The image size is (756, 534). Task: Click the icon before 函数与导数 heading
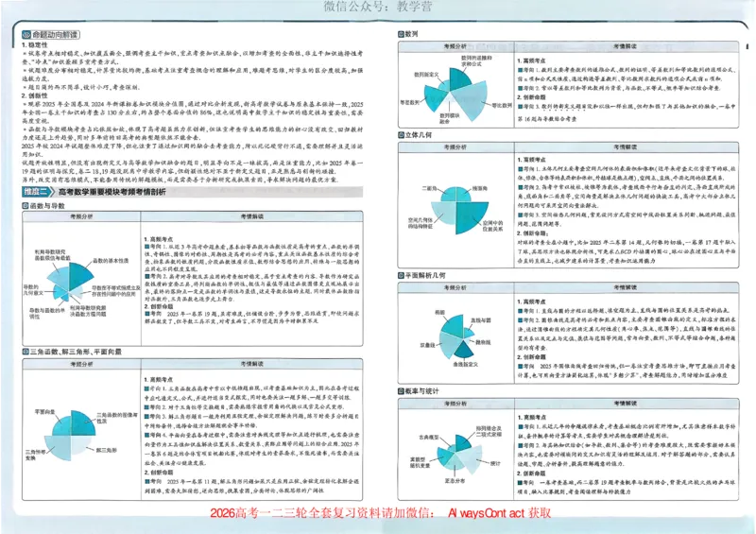(26, 206)
